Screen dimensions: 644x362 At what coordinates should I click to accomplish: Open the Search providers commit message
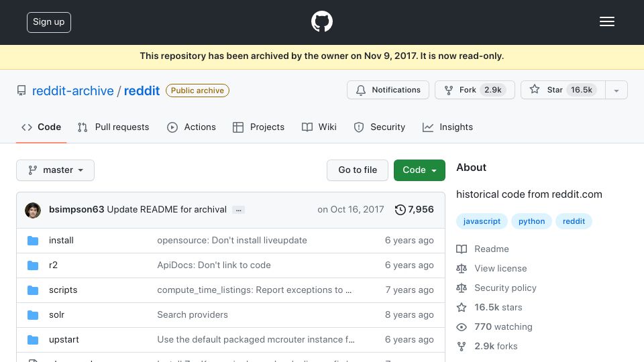pos(193,315)
